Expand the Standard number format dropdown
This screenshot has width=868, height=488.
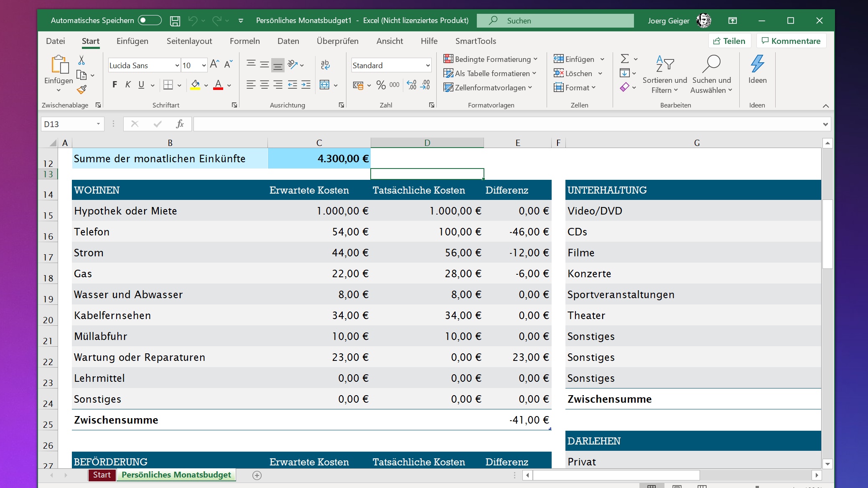point(428,65)
